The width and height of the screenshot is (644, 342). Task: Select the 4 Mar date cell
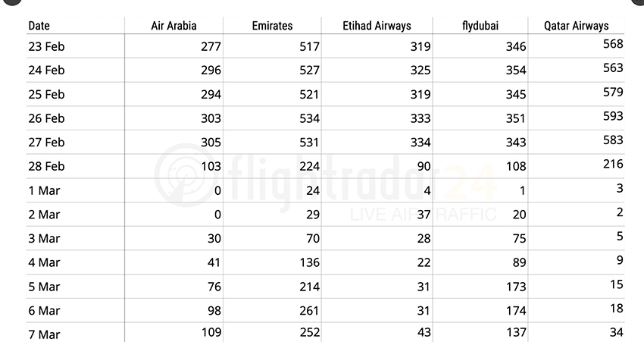(44, 262)
